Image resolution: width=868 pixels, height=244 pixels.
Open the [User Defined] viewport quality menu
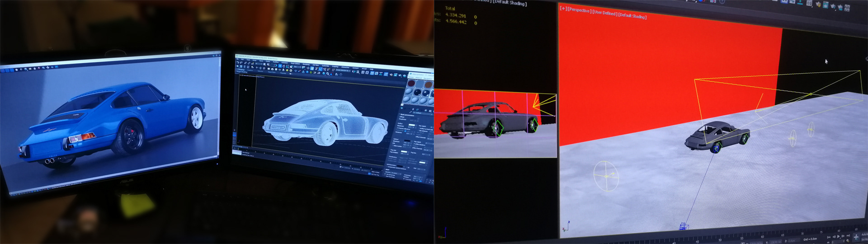pyautogui.click(x=604, y=13)
